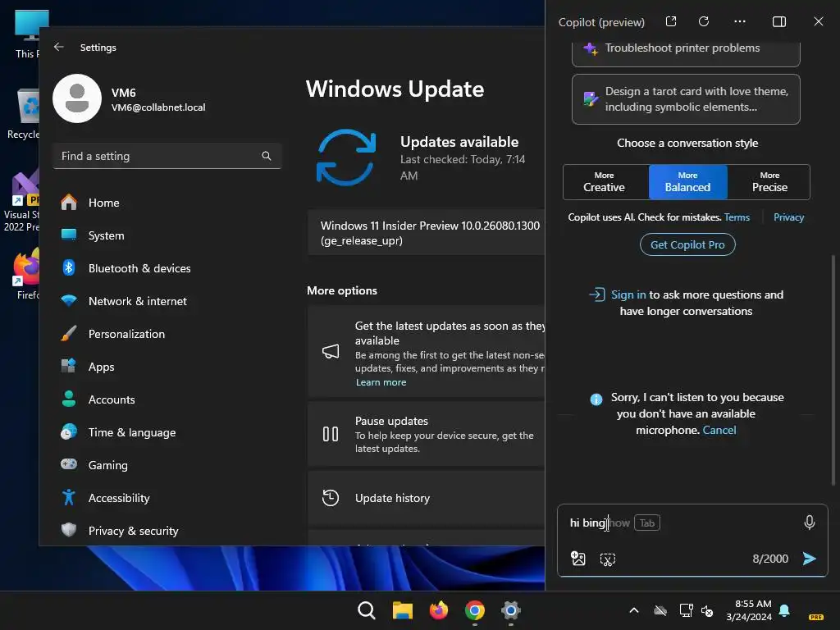840x630 pixels.
Task: Open File Explorer from the taskbar
Action: coord(402,610)
